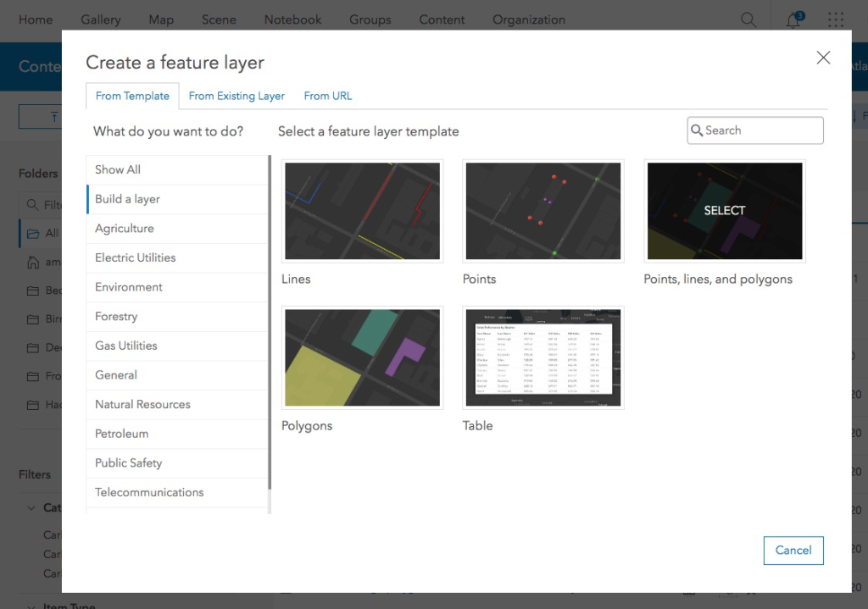
Task: Select the Points template thumbnail
Action: point(543,211)
